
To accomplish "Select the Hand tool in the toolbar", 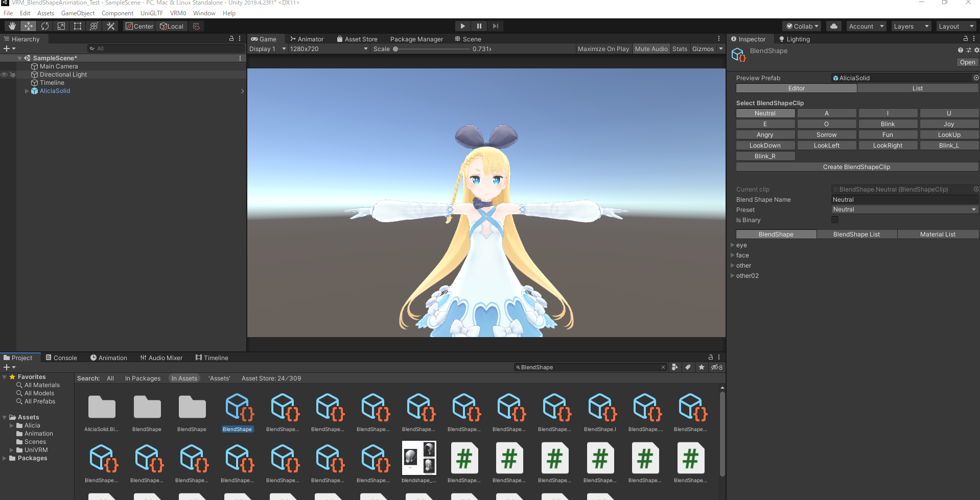I will click(x=12, y=26).
